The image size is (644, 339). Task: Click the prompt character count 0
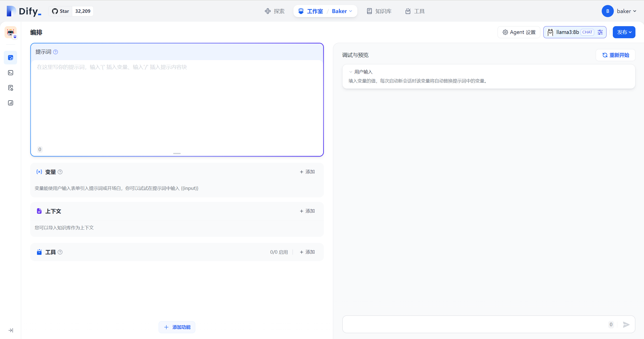coord(40,149)
